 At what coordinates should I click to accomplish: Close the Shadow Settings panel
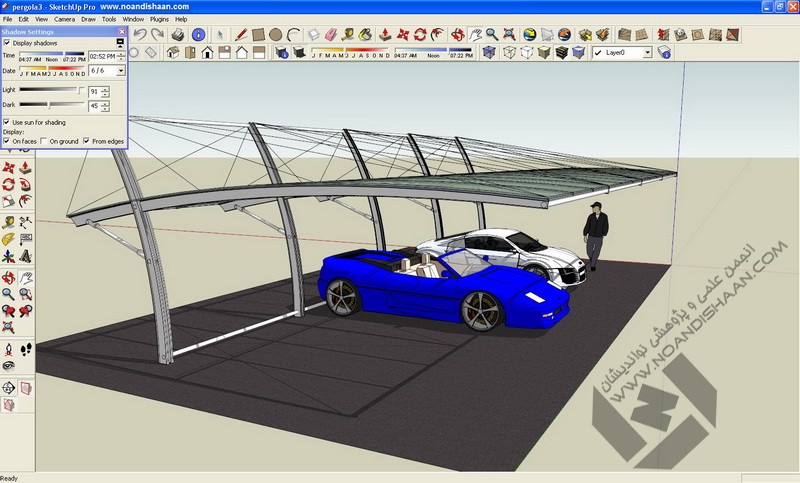(x=122, y=31)
